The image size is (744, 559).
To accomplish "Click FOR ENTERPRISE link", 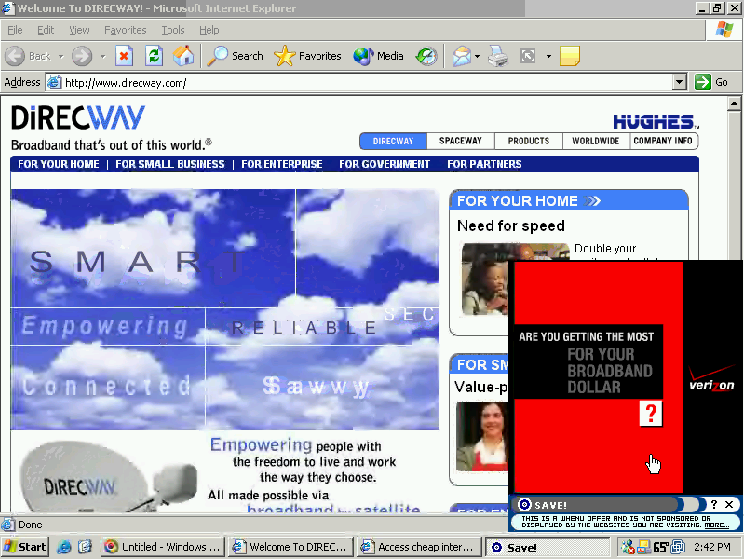I will coord(282,164).
